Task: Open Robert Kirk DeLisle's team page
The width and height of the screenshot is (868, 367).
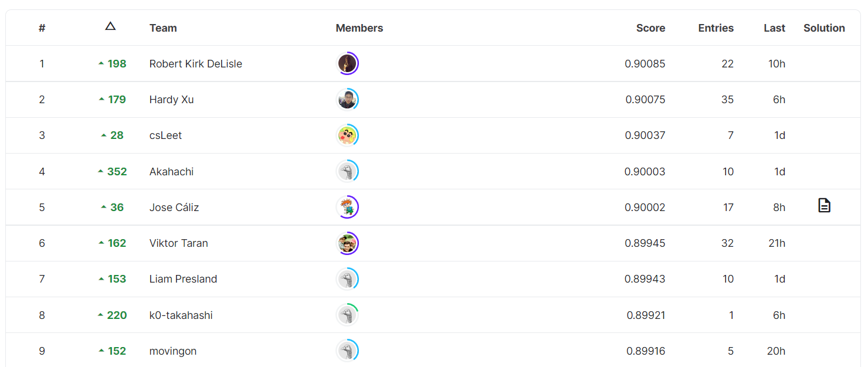Action: tap(195, 63)
